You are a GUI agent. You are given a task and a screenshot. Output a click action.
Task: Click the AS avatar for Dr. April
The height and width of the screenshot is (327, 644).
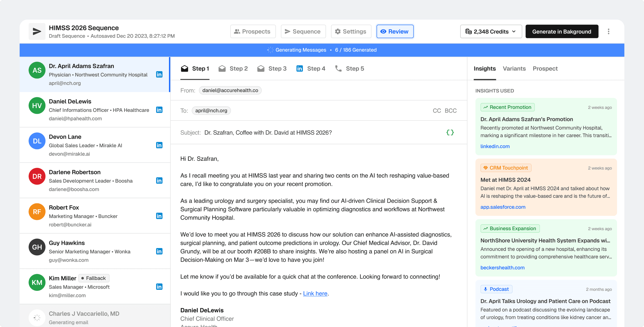coord(37,70)
